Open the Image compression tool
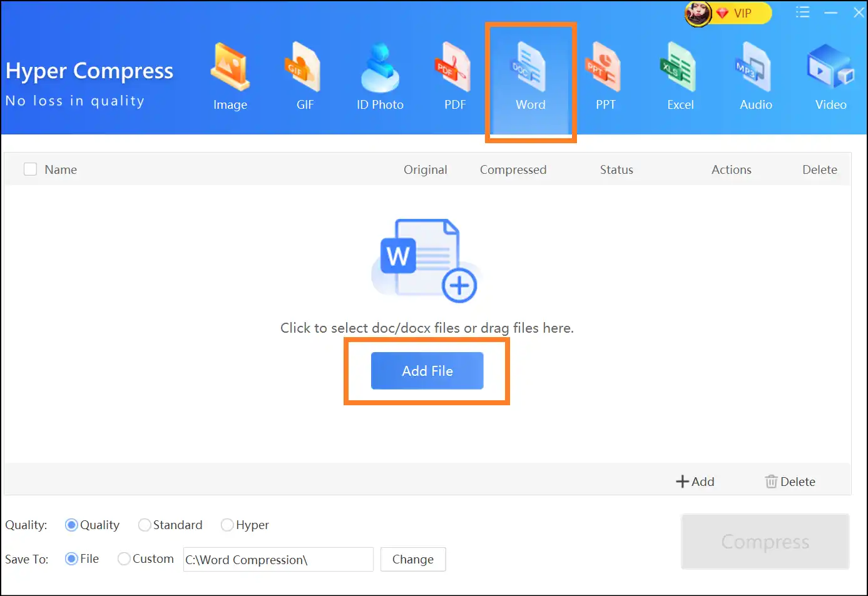The height and width of the screenshot is (596, 868). tap(230, 76)
